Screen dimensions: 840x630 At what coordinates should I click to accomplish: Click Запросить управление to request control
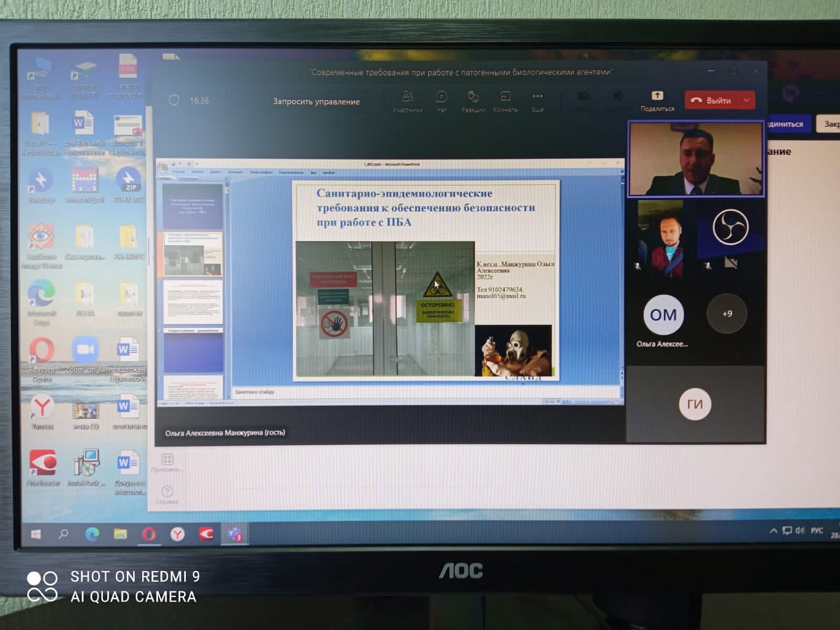316,101
